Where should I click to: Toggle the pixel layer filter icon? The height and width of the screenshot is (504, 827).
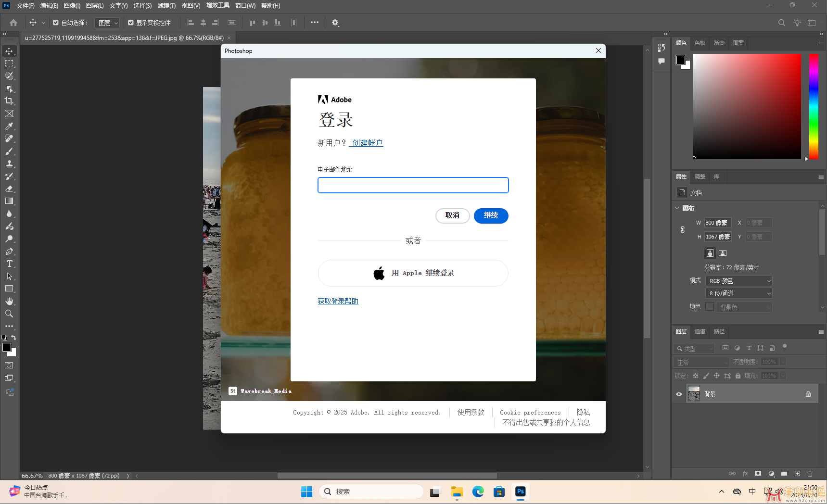tap(725, 348)
